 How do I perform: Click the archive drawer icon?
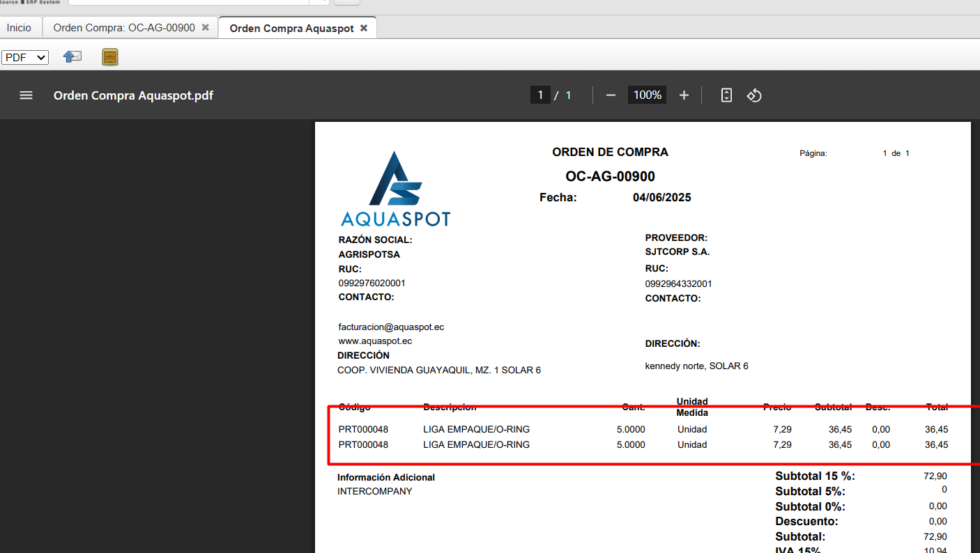coord(110,57)
